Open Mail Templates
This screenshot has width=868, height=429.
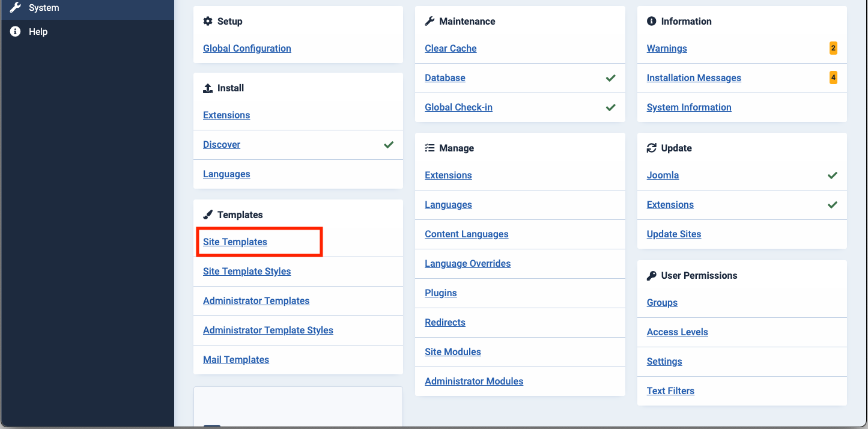click(x=236, y=359)
